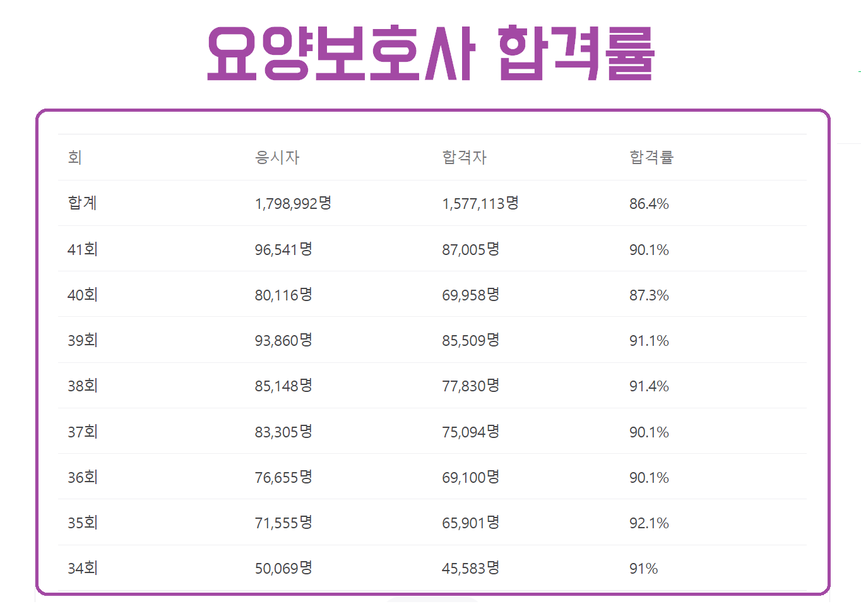This screenshot has width=861, height=616.
Task: Click the 91.4% pass rate for 38회
Action: (x=649, y=386)
